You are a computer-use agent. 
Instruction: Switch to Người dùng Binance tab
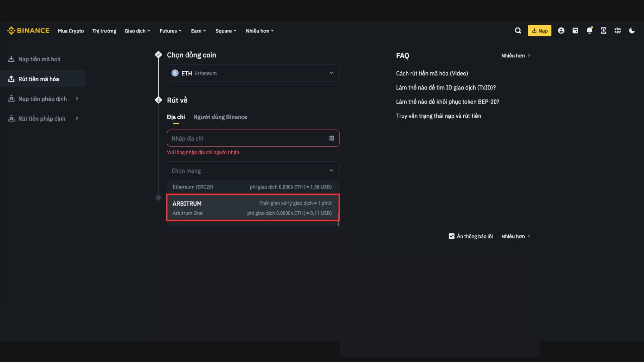(220, 117)
